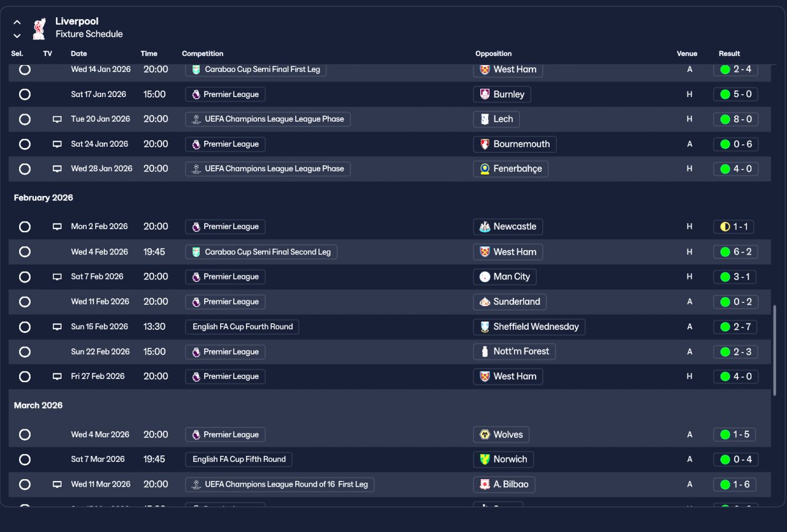Click the Lech club crest
Image resolution: width=787 pixels, height=532 pixels.
pyautogui.click(x=485, y=119)
